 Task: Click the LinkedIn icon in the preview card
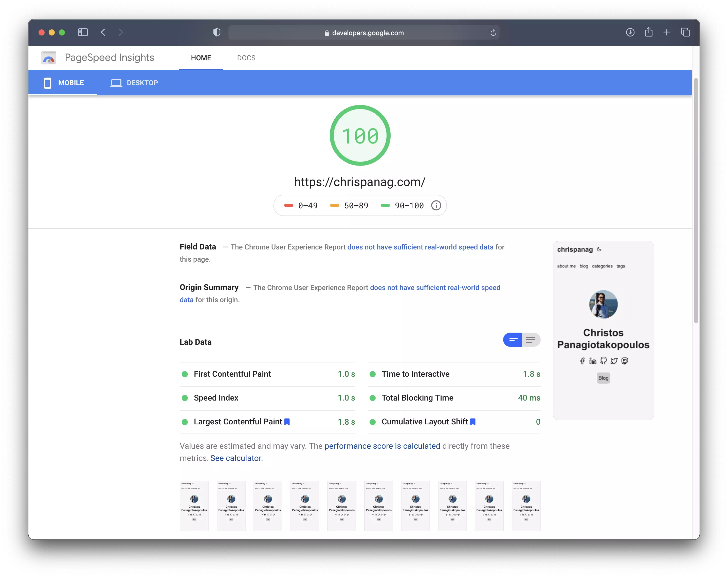coord(593,361)
